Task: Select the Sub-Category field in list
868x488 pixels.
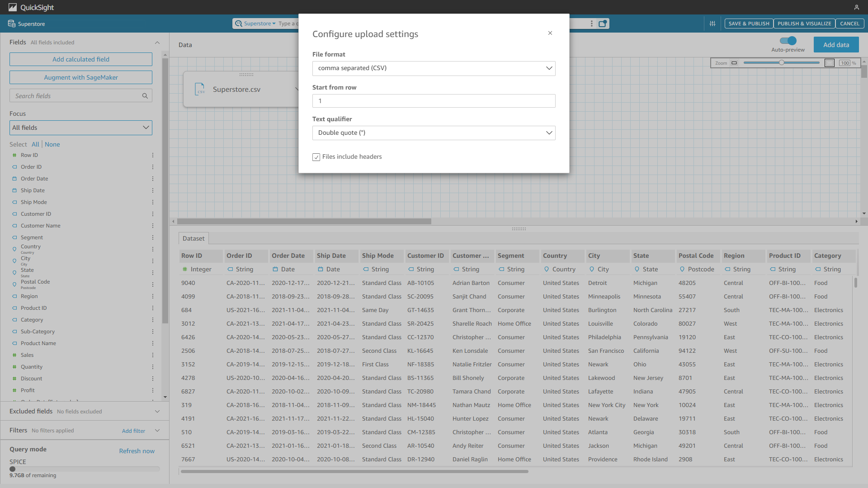Action: tap(38, 332)
